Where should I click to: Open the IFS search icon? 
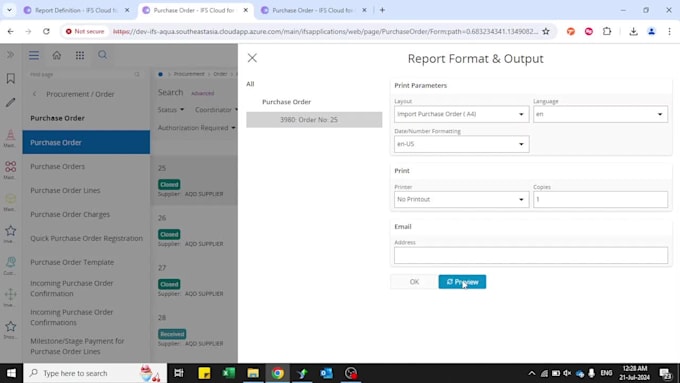click(102, 55)
